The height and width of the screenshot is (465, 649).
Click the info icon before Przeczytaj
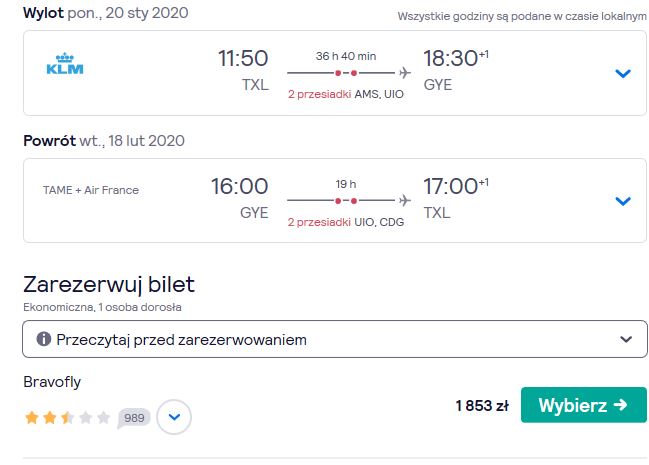point(43,339)
